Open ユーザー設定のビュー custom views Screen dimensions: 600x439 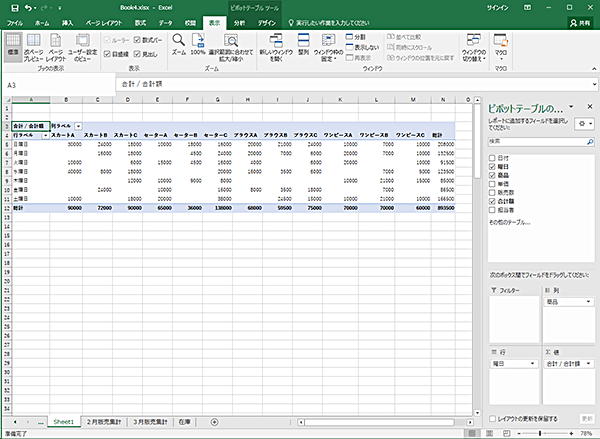coord(82,47)
